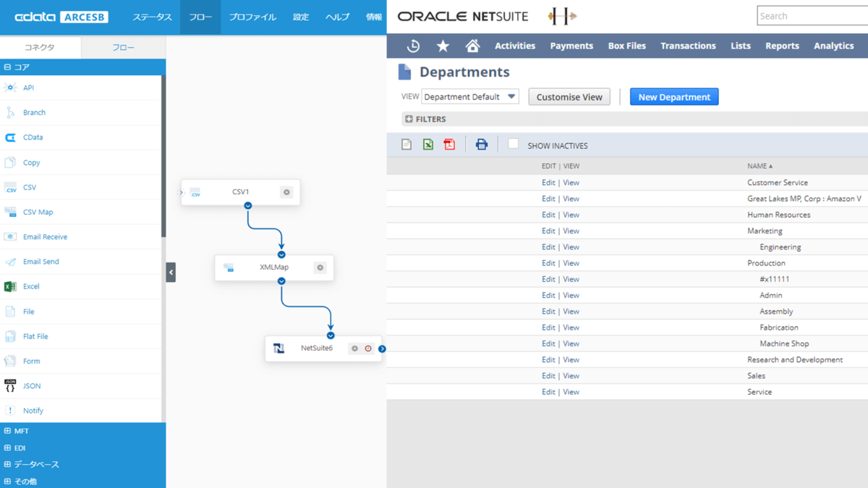868x488 pixels.
Task: Click the New Department button
Action: (674, 97)
